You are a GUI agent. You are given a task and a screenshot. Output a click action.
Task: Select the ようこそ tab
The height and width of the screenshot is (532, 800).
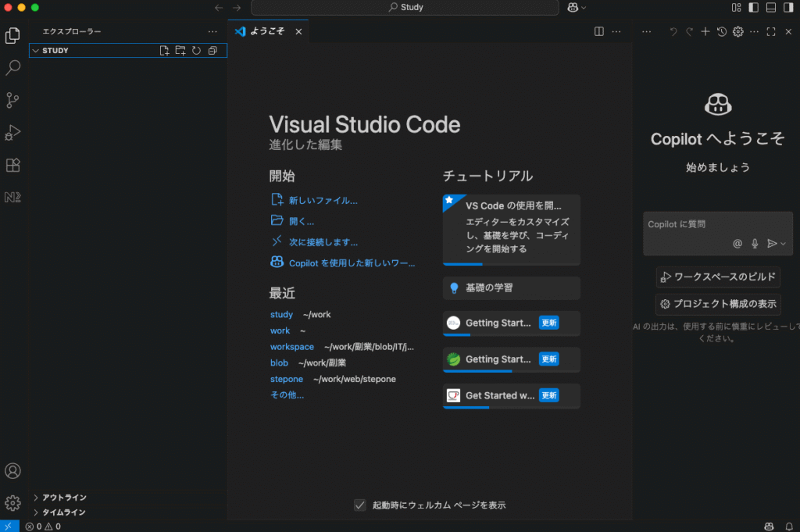[267, 31]
